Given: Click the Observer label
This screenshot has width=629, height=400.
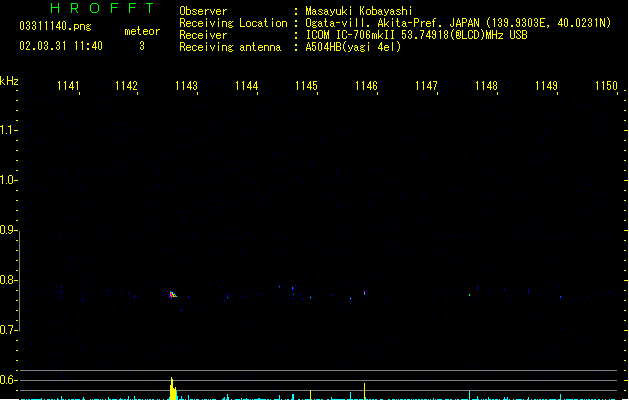Looking at the screenshot, I should coord(203,11).
